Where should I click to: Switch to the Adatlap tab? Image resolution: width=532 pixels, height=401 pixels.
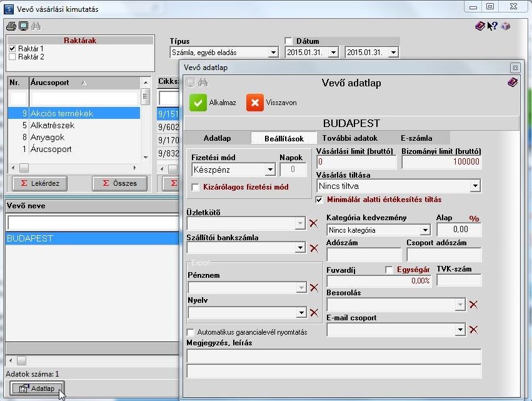217,138
